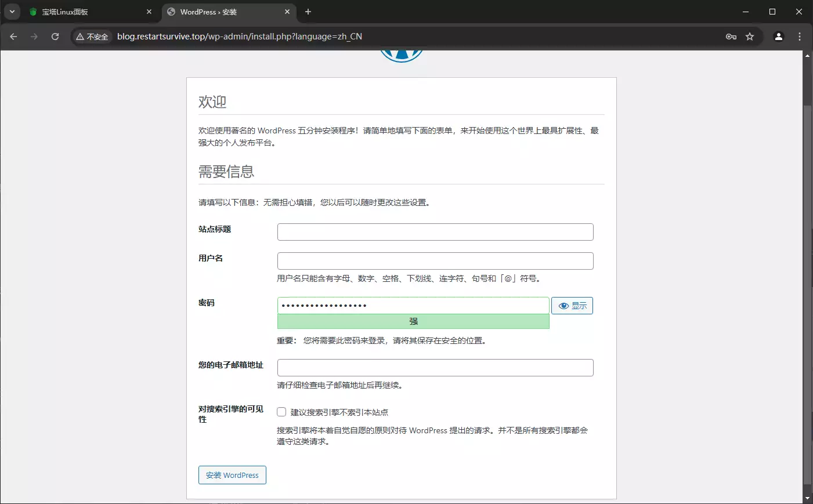This screenshot has width=813, height=504.
Task: Click the 强 password strength indicator
Action: coord(413,321)
